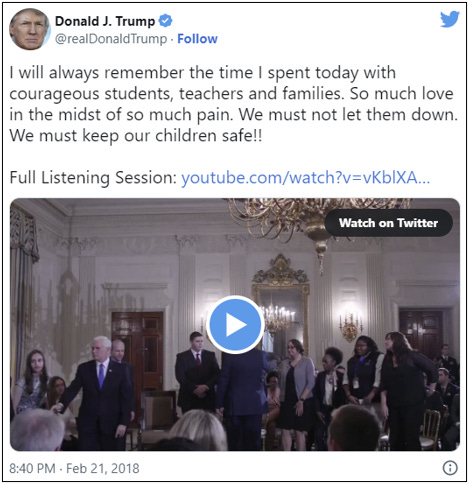Click the blue verified badge
This screenshot has height=484, width=469.
pyautogui.click(x=165, y=21)
